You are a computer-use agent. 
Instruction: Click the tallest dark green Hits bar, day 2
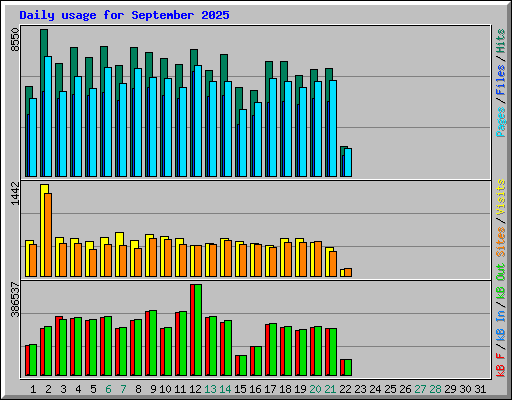click(x=44, y=43)
